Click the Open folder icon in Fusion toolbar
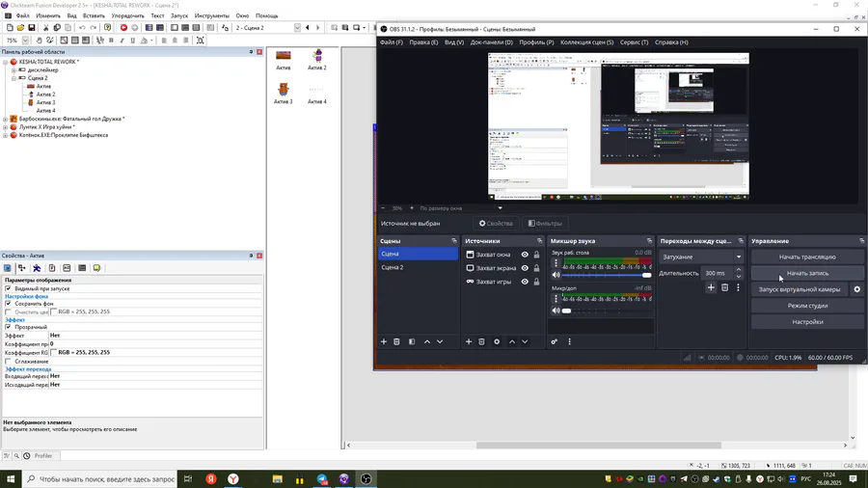This screenshot has width=868, height=488. 20,28
